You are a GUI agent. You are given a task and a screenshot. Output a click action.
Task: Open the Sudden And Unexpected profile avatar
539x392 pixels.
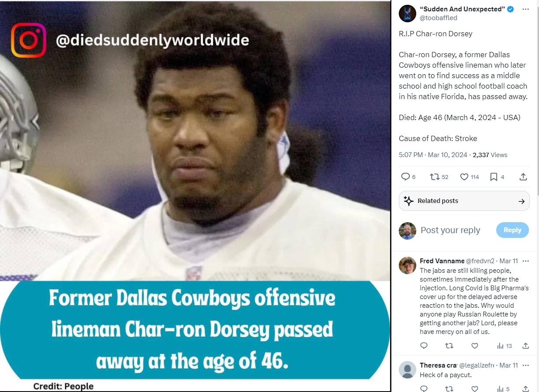[408, 14]
